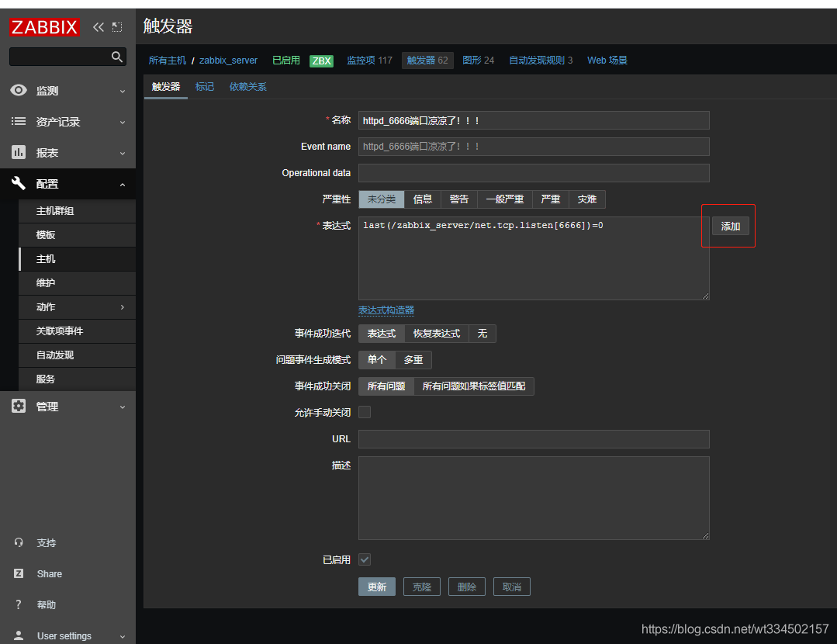Viewport: 837px width, 644px height.
Task: Open 模板 in the sidebar
Action: click(77, 235)
